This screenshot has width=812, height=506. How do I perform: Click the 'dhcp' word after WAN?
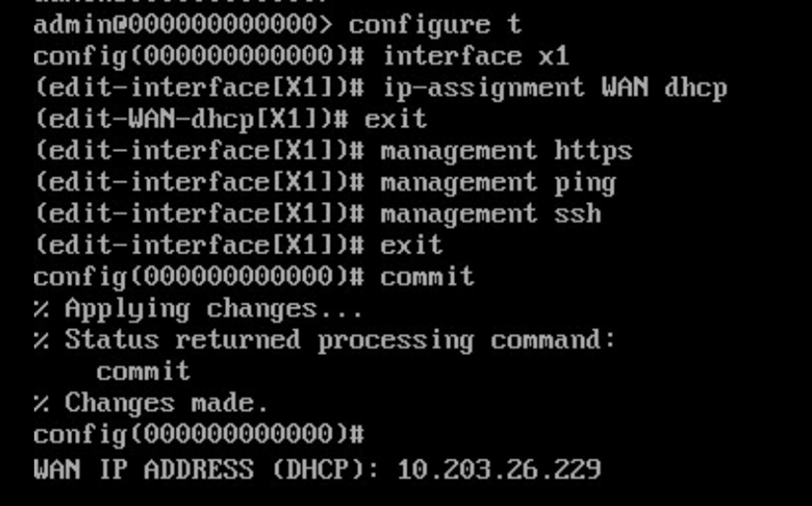695,88
